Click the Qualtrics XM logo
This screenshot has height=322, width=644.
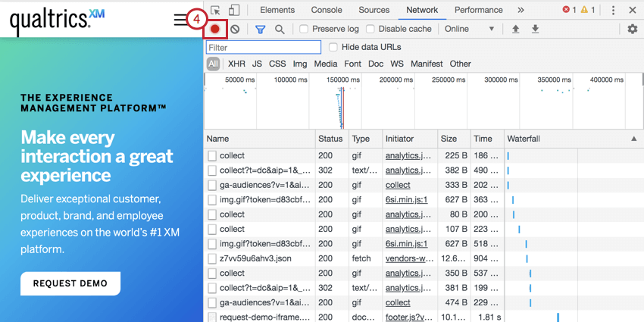pos(57,22)
